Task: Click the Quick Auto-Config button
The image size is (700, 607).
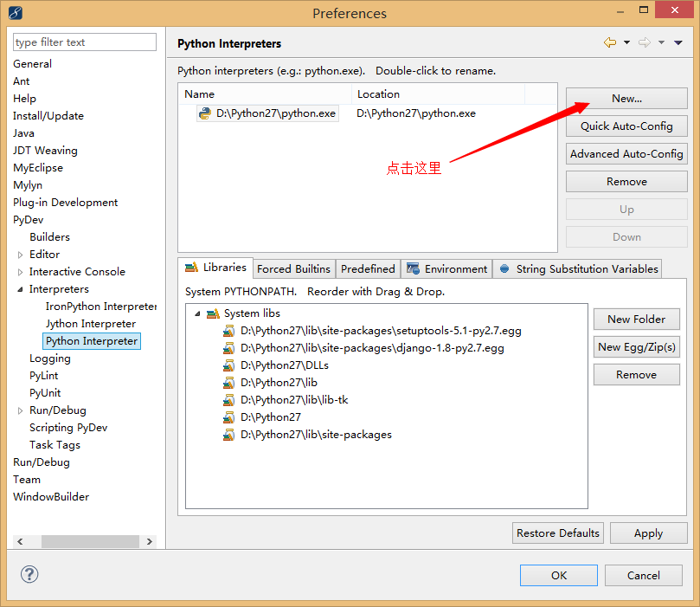Action: (x=626, y=126)
